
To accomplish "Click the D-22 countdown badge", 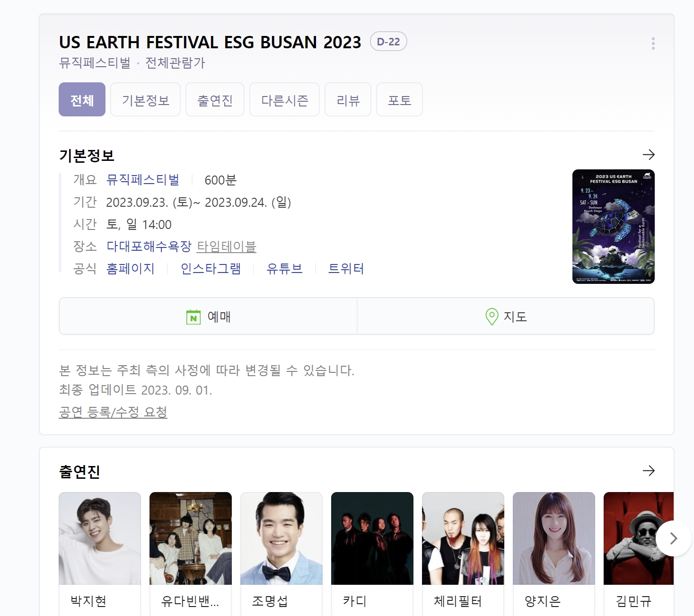I will [388, 42].
